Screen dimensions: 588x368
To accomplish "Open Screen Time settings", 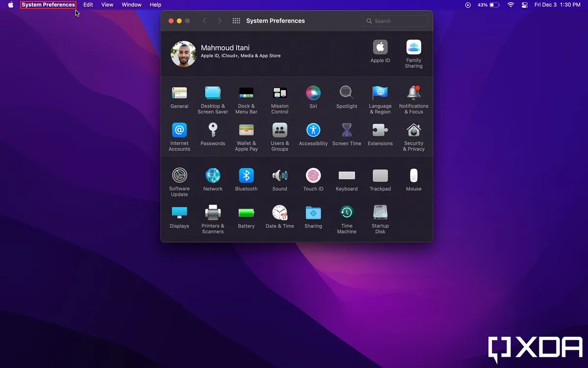I will tap(346, 131).
